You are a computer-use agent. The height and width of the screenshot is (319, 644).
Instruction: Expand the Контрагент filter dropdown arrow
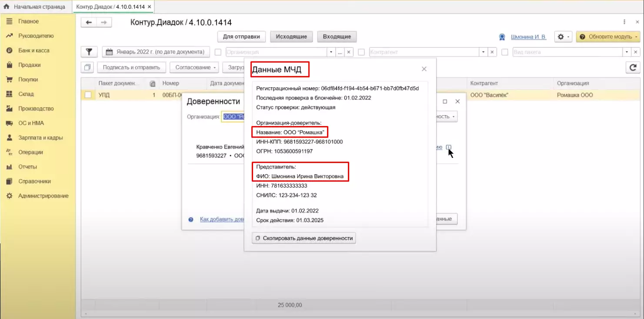(484, 52)
